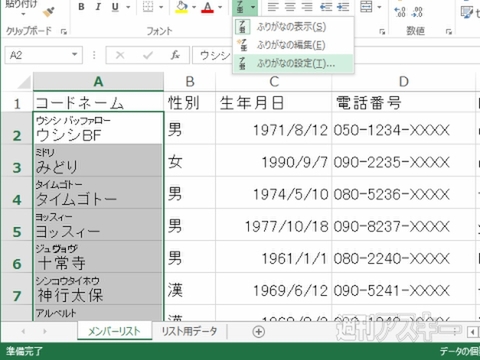Click the Name Box showing A2
This screenshot has width=480, height=360.
tap(38, 55)
